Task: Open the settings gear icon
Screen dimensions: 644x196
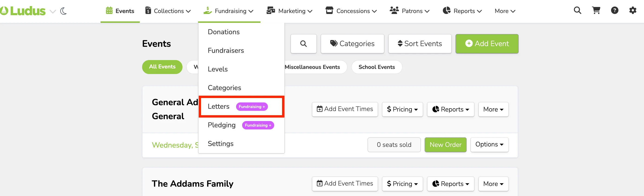Action: pos(633,10)
